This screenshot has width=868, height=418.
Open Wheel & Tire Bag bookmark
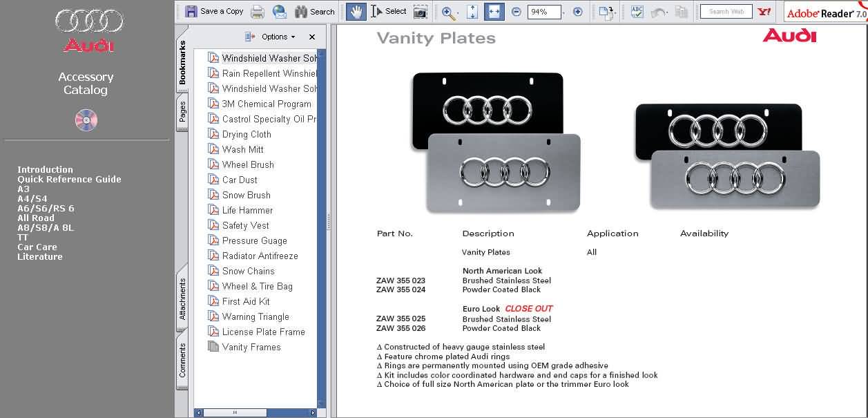point(258,286)
